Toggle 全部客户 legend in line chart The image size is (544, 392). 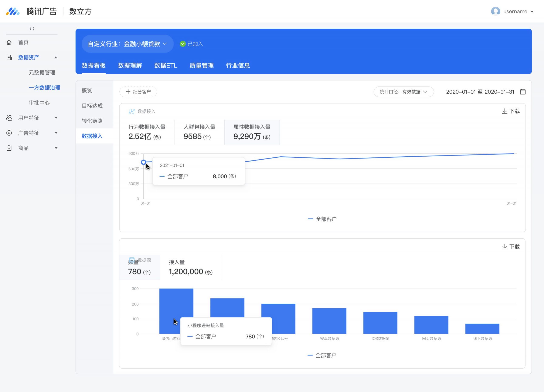coord(322,219)
